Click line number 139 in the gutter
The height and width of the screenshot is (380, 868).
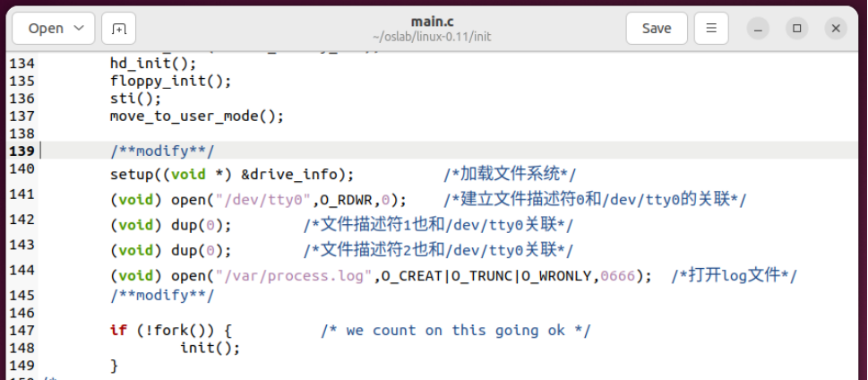(21, 151)
